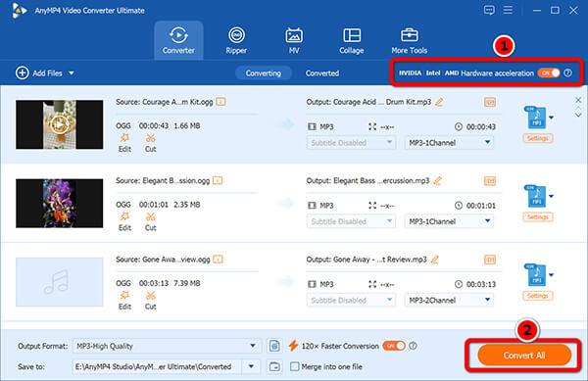
Task: Switch to the Converter tab
Action: [x=178, y=40]
